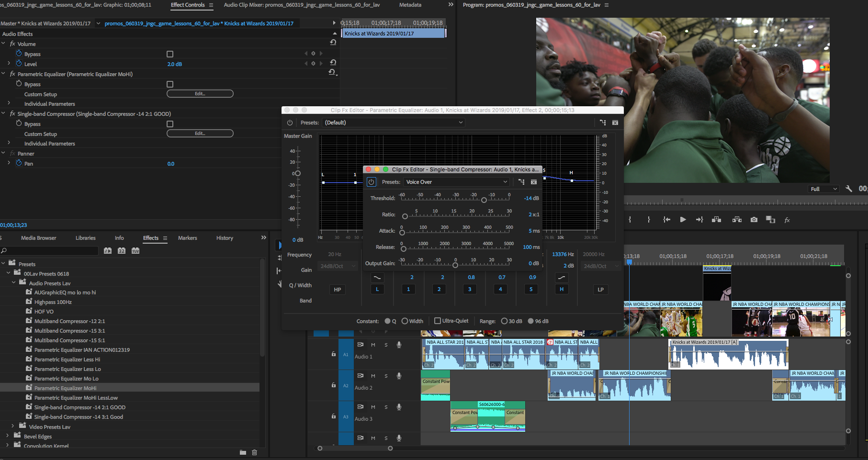Click the Extract button
868x460 pixels.
(737, 220)
